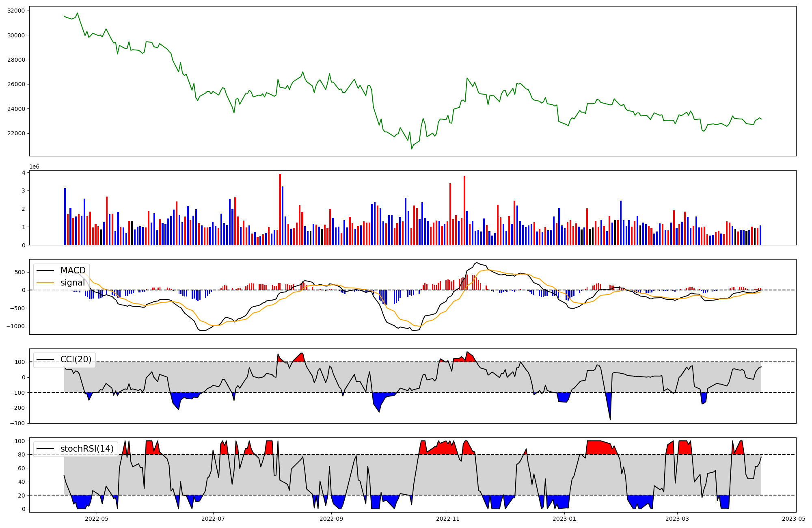812x528 pixels.
Task: Click the first blue volume bar
Action: [65, 216]
